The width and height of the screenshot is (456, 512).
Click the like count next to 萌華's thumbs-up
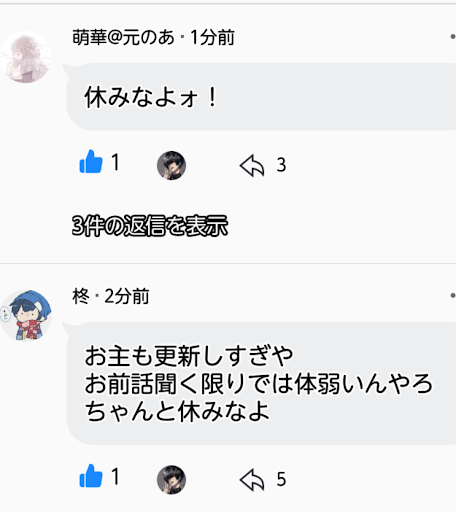pos(115,162)
